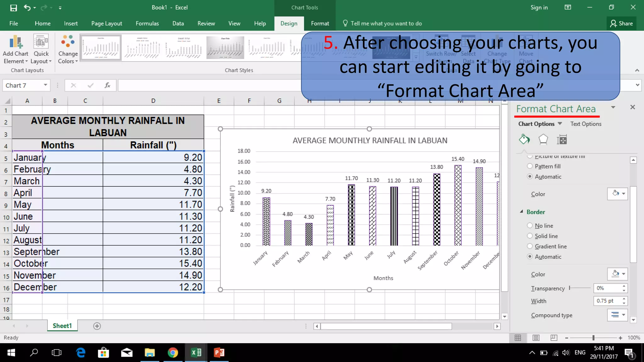
Task: Click the status bar zoom slider
Action: pyautogui.click(x=593, y=338)
